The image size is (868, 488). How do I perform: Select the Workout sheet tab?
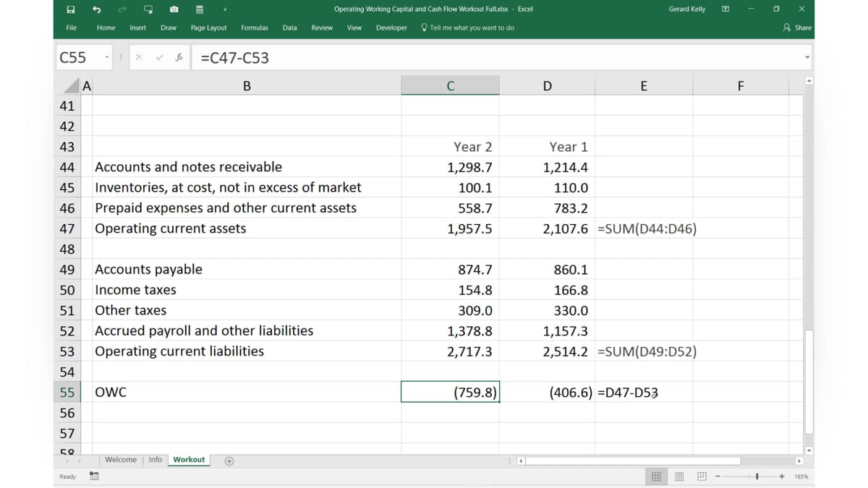point(189,460)
